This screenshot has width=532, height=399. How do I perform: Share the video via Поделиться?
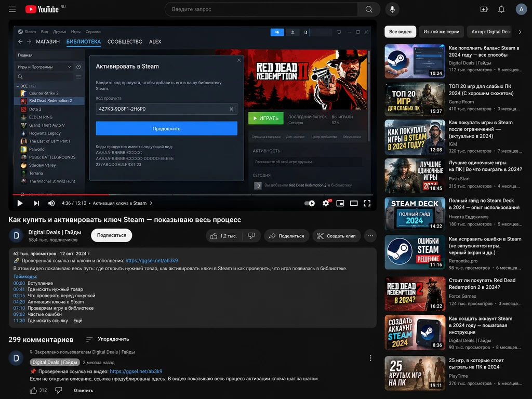[287, 236]
